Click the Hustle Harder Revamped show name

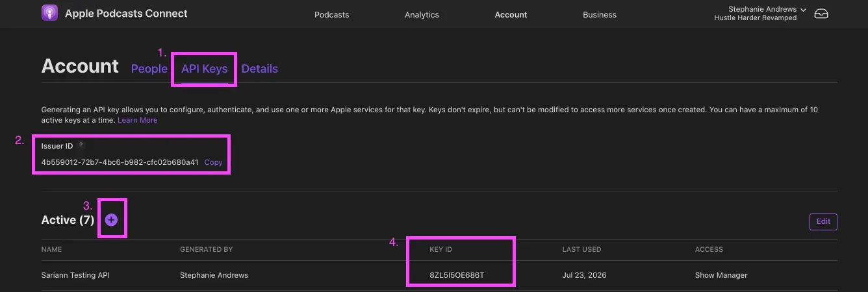(x=755, y=18)
